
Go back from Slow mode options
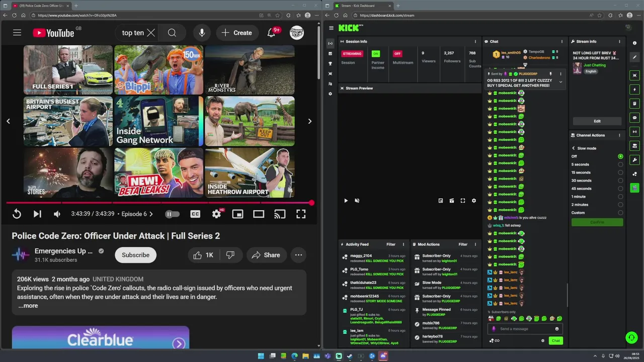pos(573,148)
